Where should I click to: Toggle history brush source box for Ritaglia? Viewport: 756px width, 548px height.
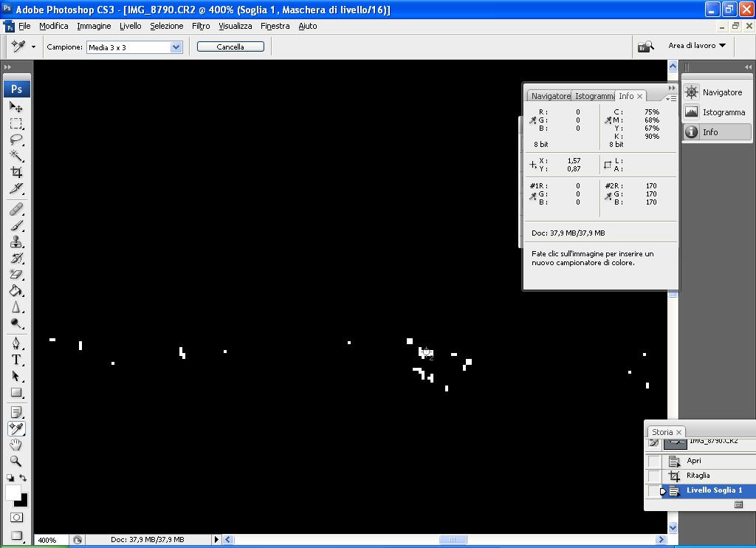point(654,476)
